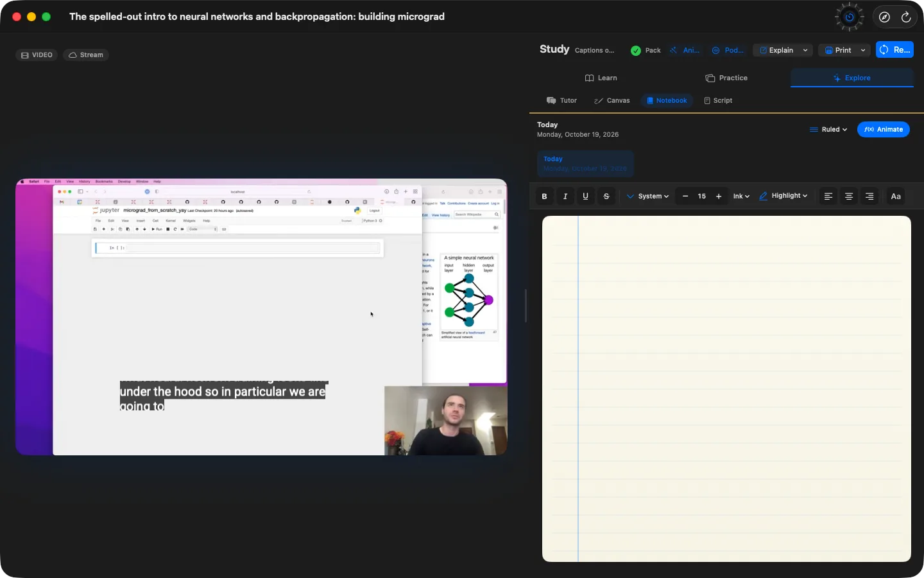
Task: Click the blue Re... refresh button
Action: click(894, 49)
